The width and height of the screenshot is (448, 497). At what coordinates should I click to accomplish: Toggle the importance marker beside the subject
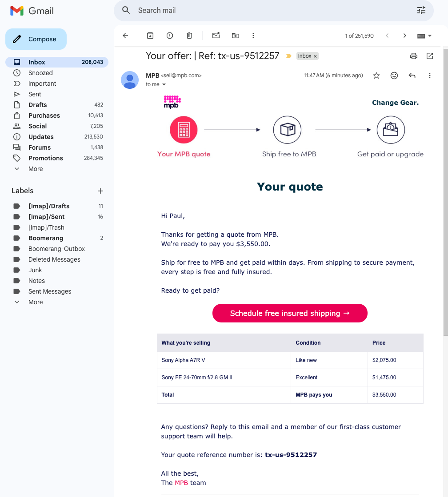(x=288, y=56)
